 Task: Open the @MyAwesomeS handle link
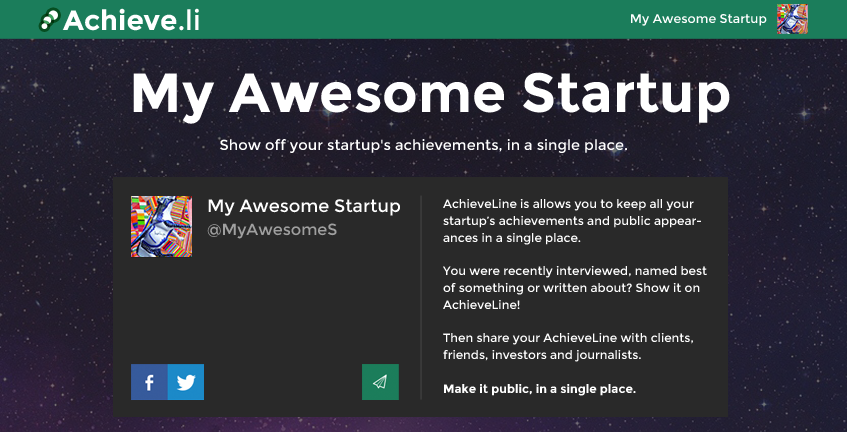click(272, 230)
